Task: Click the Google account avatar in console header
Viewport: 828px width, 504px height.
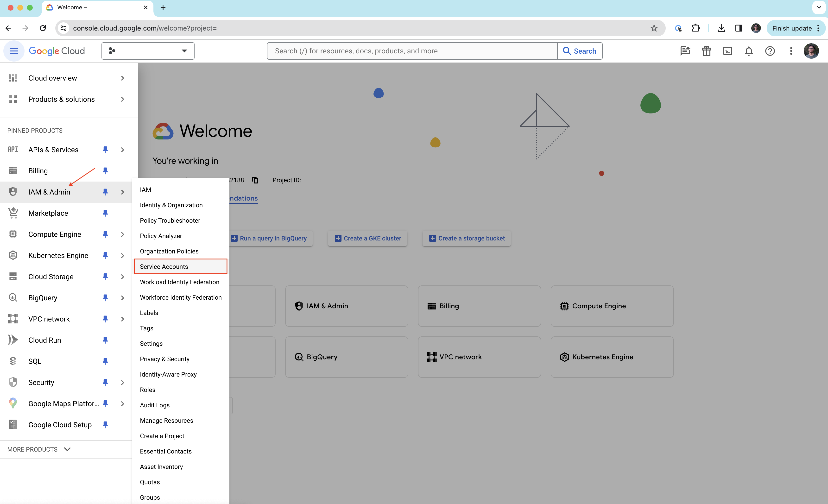Action: (x=811, y=51)
